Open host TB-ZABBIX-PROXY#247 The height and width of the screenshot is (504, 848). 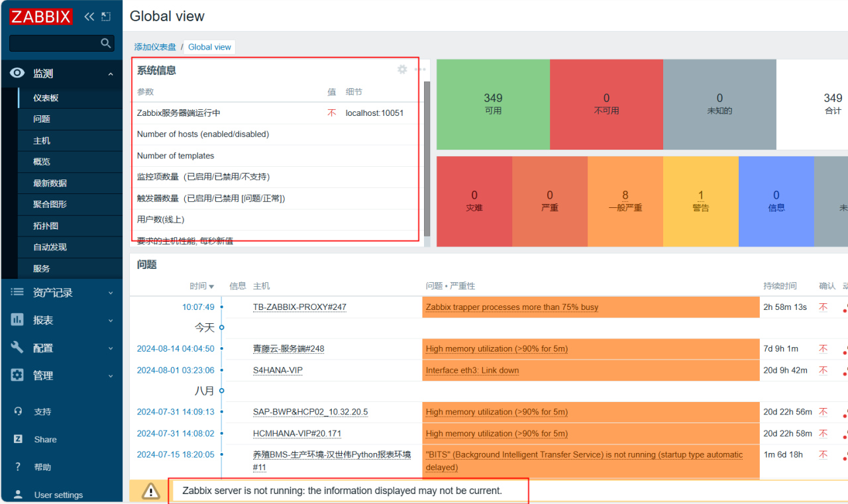[299, 307]
